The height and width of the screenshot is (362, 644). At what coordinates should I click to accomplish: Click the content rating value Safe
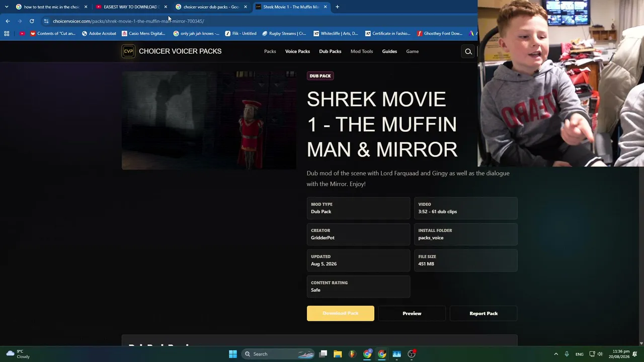[315, 290]
